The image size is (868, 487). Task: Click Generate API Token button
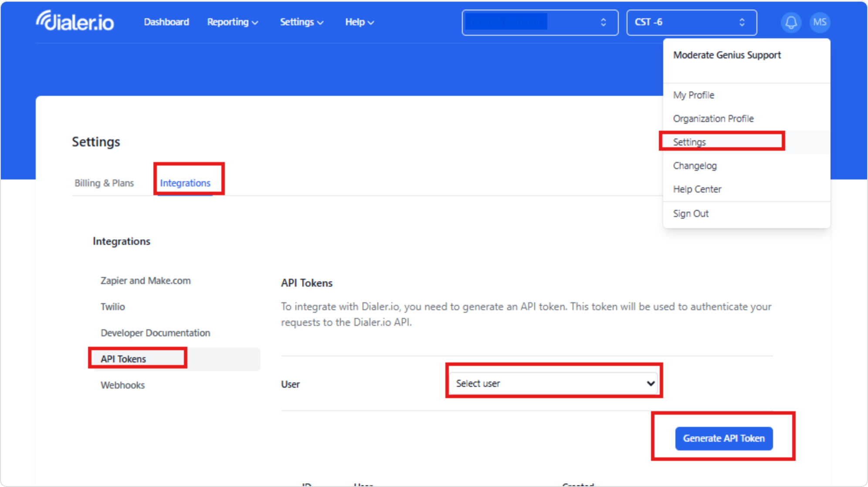click(723, 438)
